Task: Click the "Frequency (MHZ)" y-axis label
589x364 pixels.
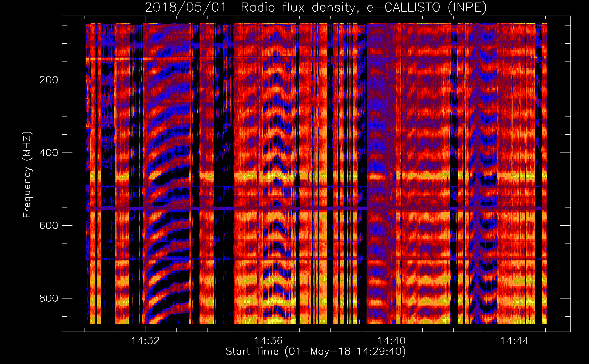Action: click(27, 174)
